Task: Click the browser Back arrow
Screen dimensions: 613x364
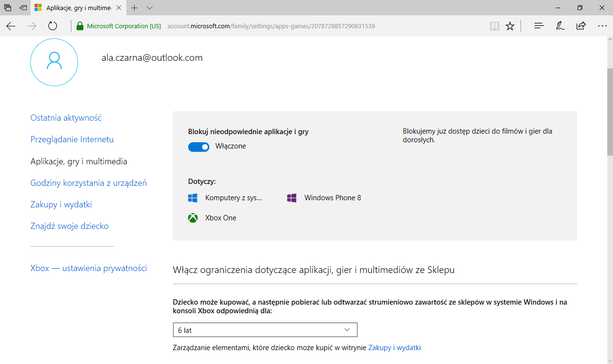Action: point(11,26)
